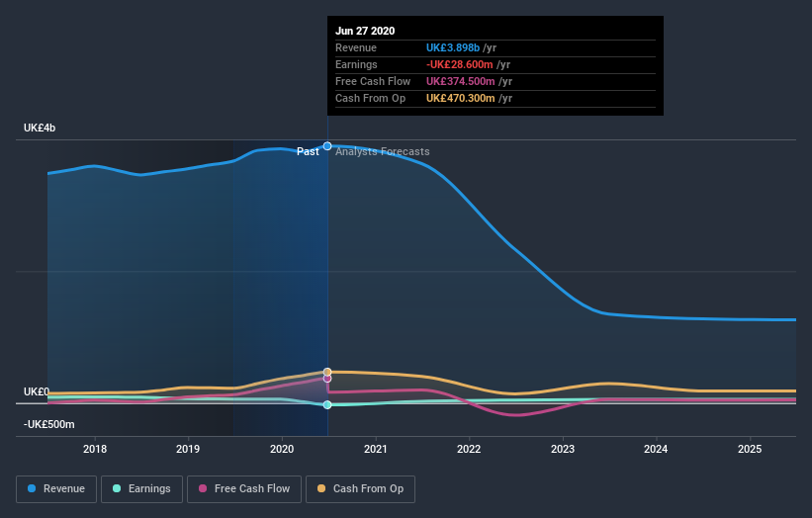Image resolution: width=812 pixels, height=518 pixels.
Task: Click the pink Free Cash Flow legend dot
Action: [x=203, y=488]
